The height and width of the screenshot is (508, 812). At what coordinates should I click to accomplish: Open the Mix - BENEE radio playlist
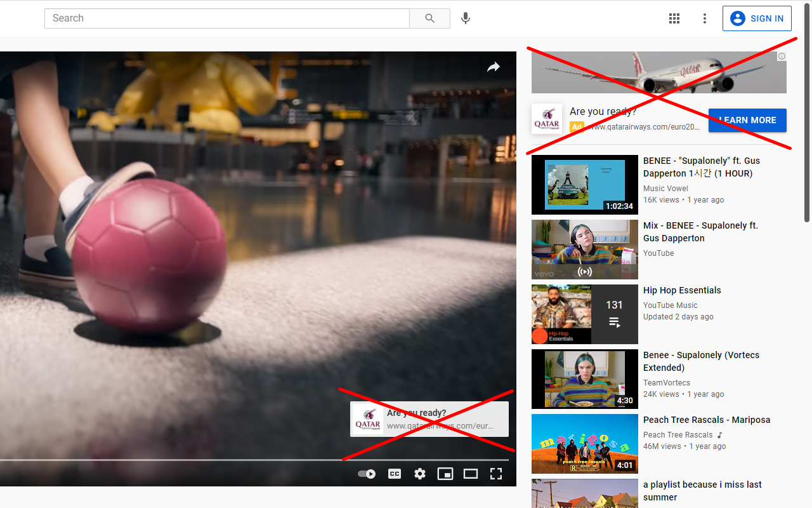[584, 249]
